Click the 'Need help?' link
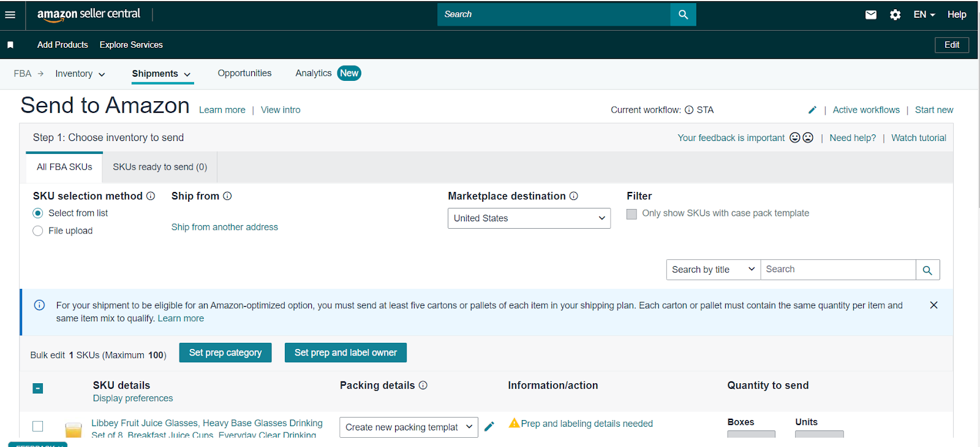Screen dimensions: 980x447 (853, 138)
